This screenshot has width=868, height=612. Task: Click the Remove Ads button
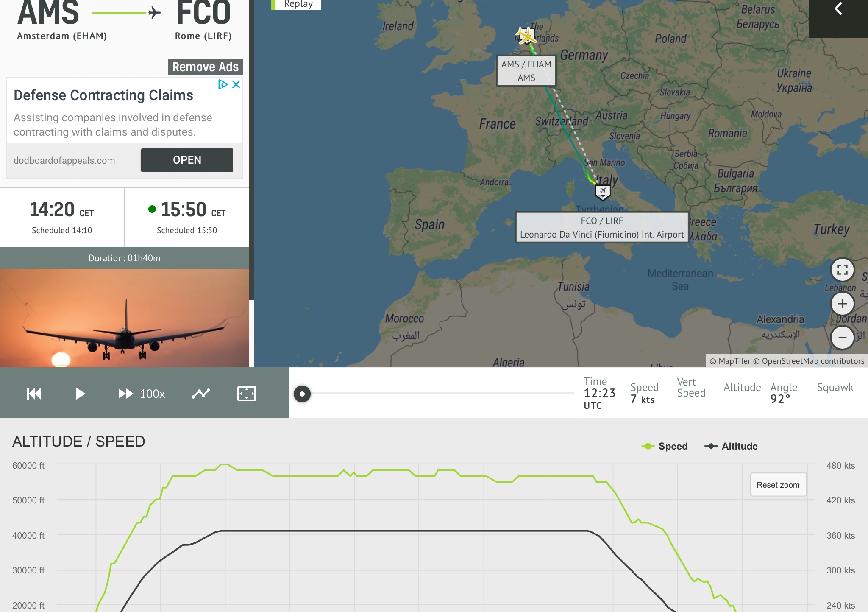click(x=206, y=67)
